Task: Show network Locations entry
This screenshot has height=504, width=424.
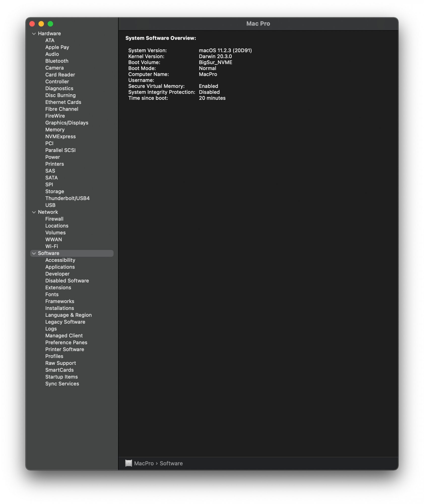Action: coord(57,226)
